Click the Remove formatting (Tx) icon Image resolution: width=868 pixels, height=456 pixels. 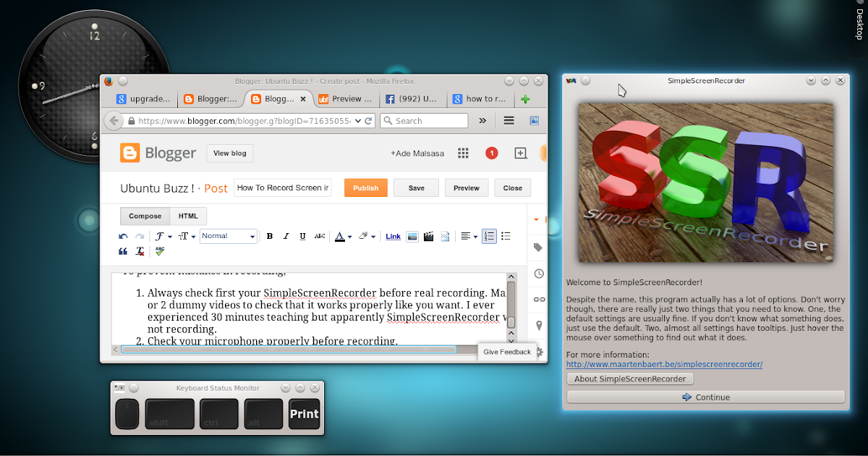coord(139,251)
